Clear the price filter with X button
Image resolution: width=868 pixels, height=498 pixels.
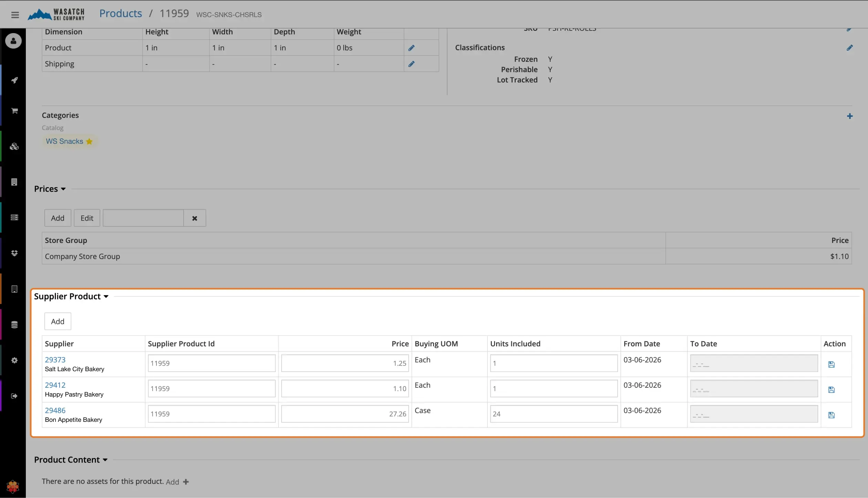pyautogui.click(x=195, y=218)
